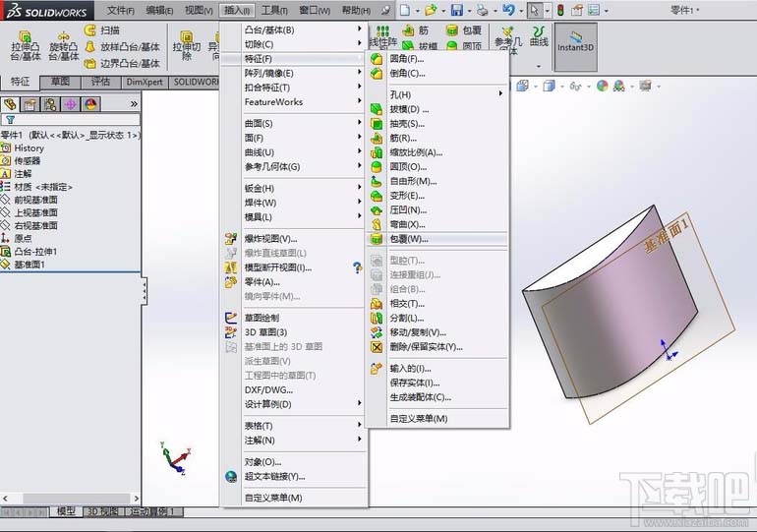
Task: Select the 放样凸台/基体 loft tool
Action: click(x=122, y=47)
